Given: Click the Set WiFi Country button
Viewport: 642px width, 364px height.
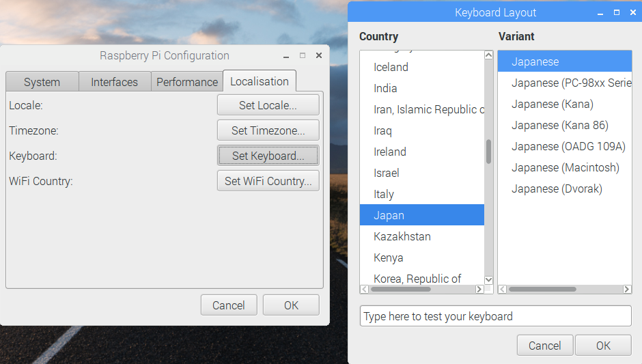Looking at the screenshot, I should [x=268, y=181].
